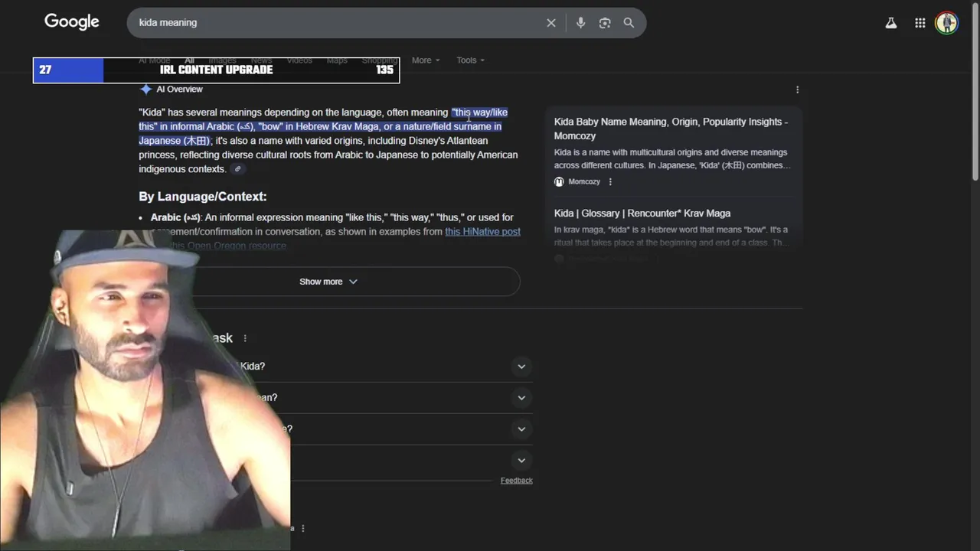Click the streamer webcam overlay
The image size is (980, 551).
(x=145, y=390)
